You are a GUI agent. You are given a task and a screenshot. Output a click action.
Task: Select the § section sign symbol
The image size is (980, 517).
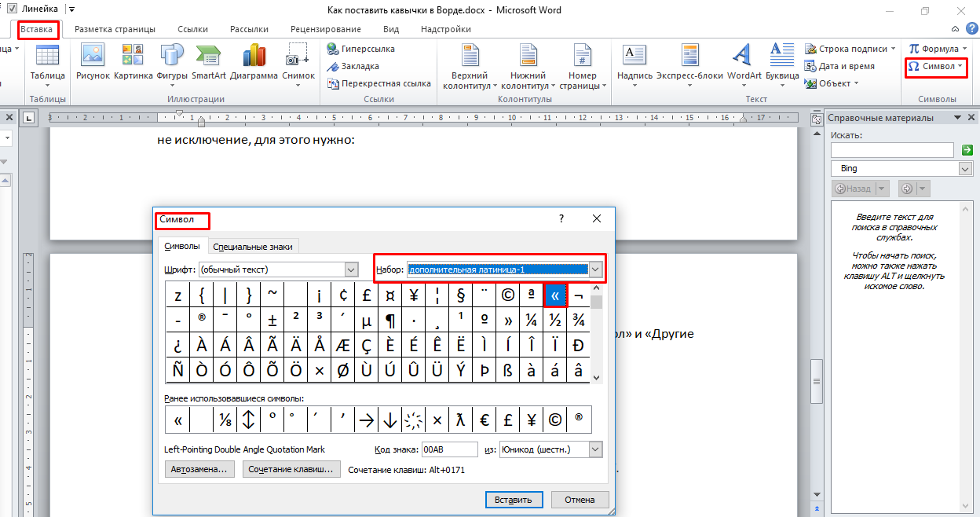(x=461, y=295)
